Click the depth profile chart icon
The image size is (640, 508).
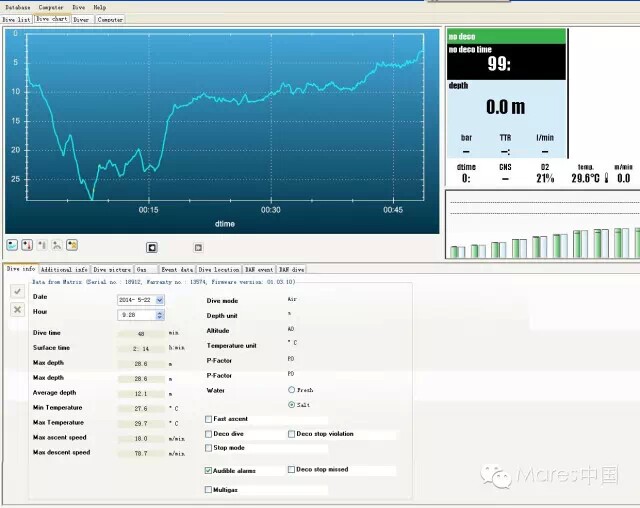pos(12,245)
